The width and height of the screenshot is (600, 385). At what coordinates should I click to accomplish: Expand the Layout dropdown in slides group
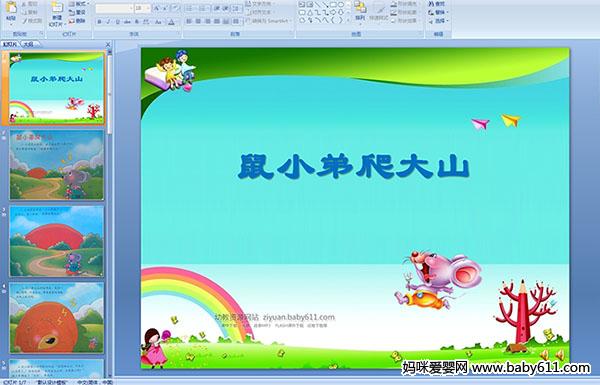pos(79,4)
